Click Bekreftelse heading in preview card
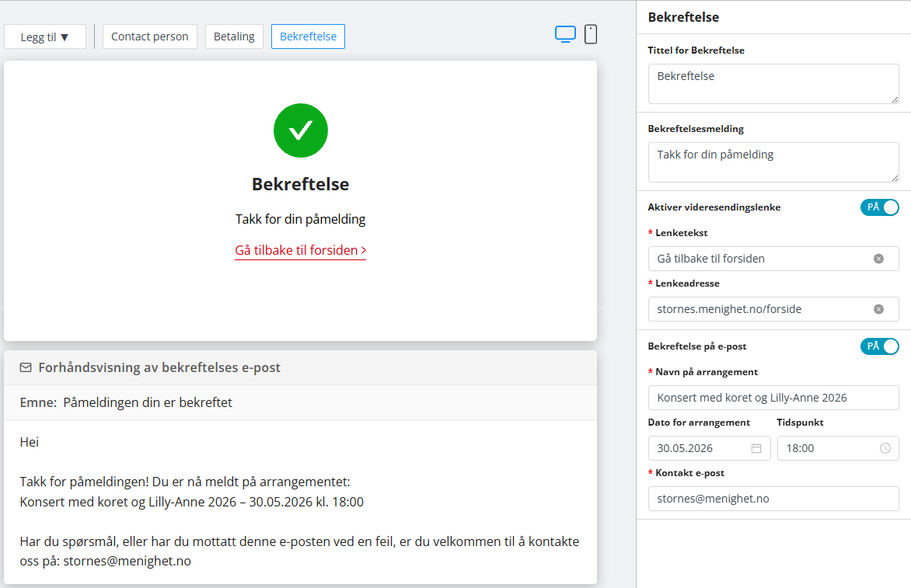The width and height of the screenshot is (911, 588). coord(300,184)
